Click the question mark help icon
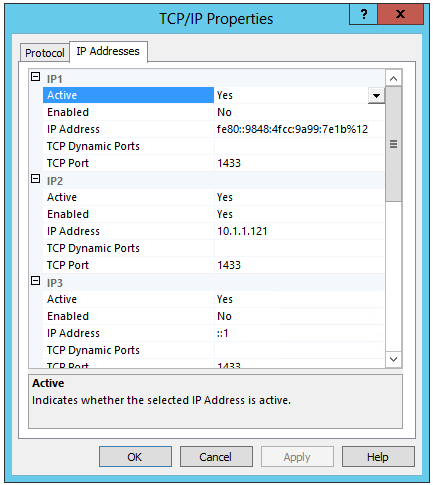Screen dimensions: 433x485 point(363,14)
